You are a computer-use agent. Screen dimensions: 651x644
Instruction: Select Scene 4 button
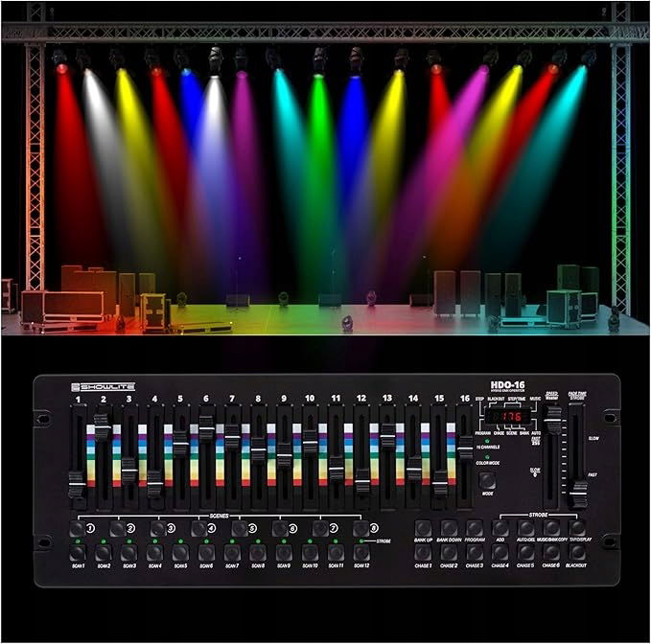coord(198,528)
